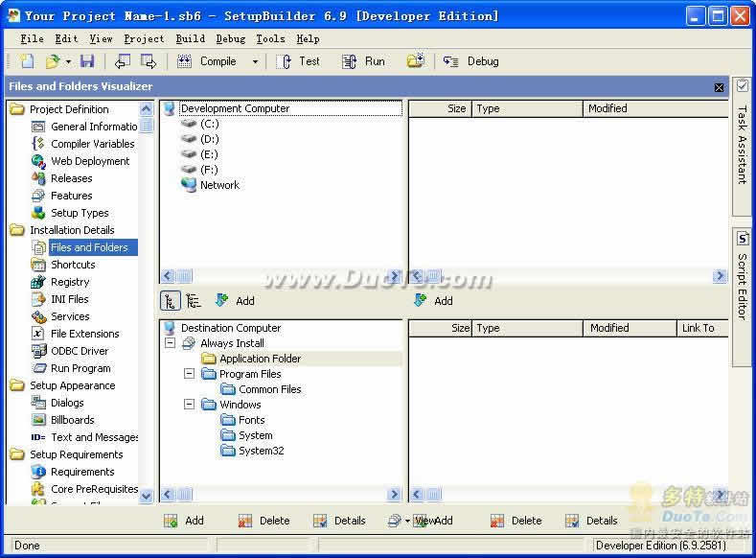Viewport: 756px width, 558px height.
Task: Click the Link To column header
Action: 702,328
